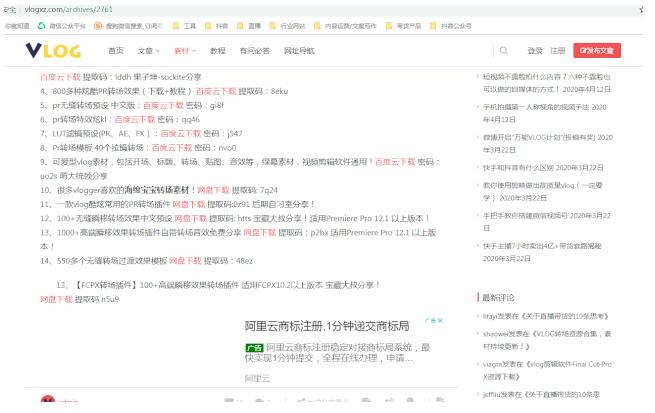Click 网盘下载 with 提取码 htts

pos(190,218)
